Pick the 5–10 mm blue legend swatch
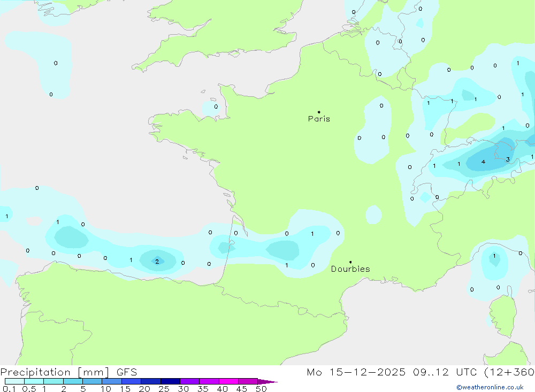Image resolution: width=535 pixels, height=392 pixels. click(93, 381)
